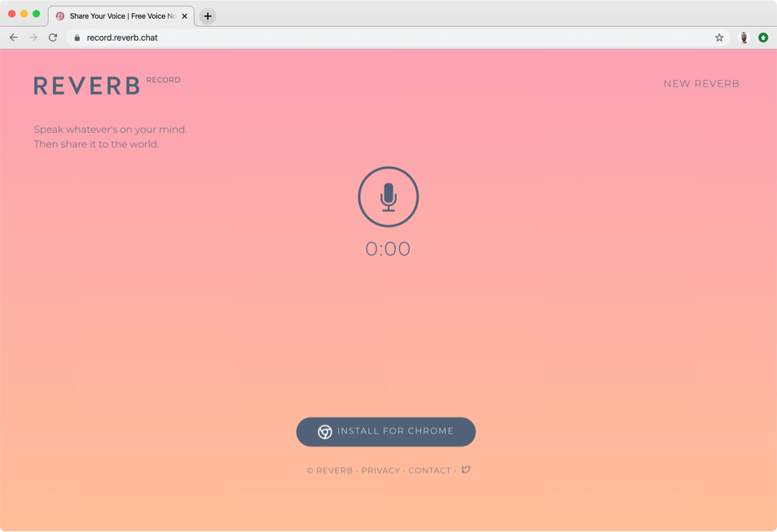Screen dimensions: 777x532
Task: Select the Share Your Voice browser tab
Action: tap(122, 15)
